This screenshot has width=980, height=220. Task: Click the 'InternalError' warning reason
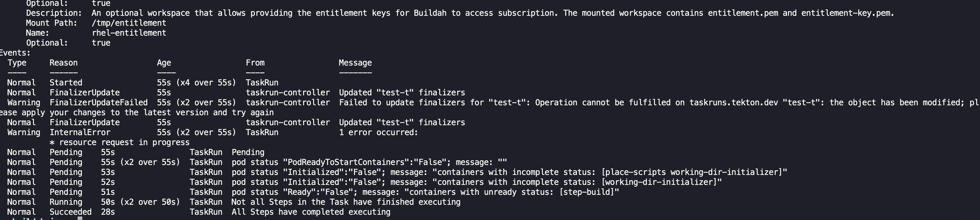[x=80, y=132]
